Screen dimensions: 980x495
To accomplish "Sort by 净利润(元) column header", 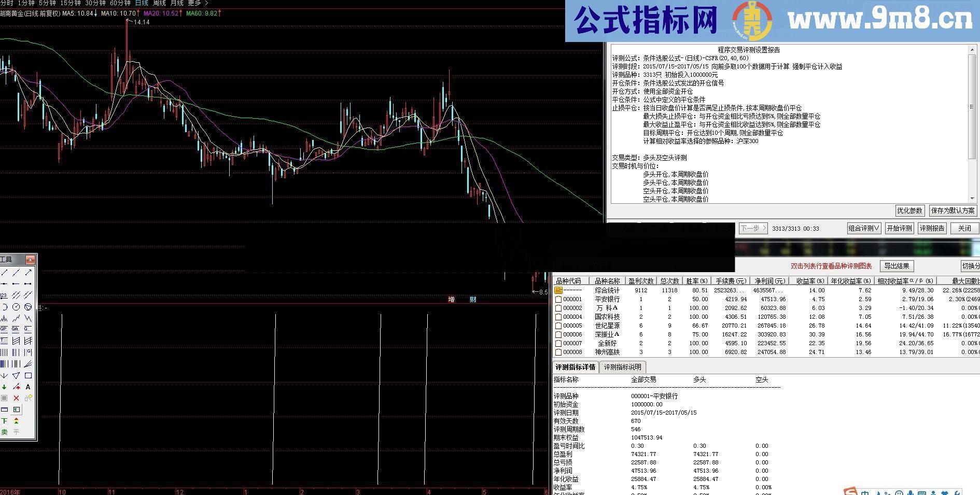I will coord(769,281).
